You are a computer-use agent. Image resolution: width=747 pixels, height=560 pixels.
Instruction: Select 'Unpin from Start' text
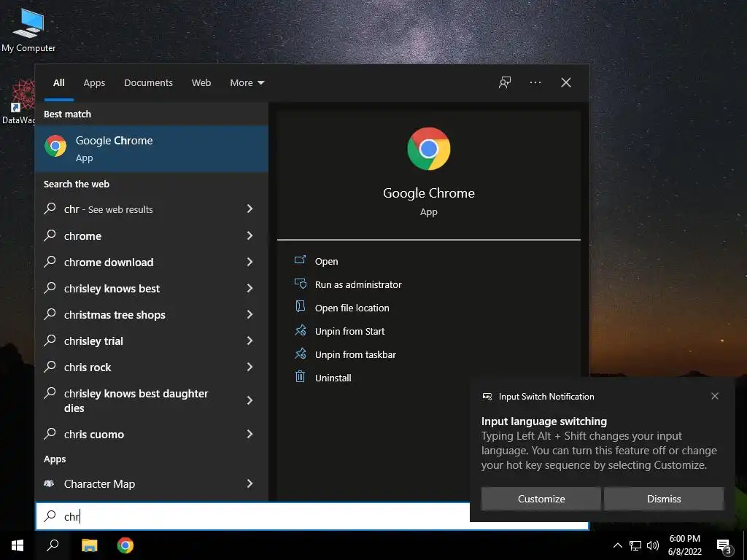349,331
